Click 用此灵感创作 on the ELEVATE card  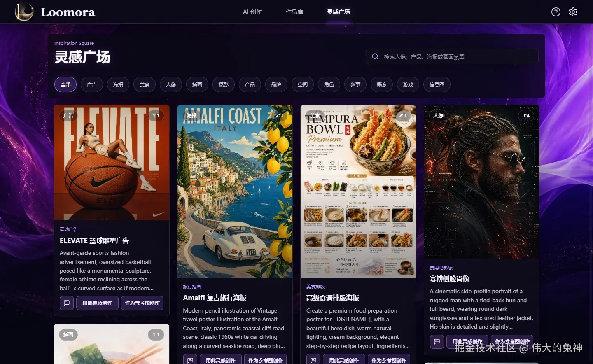tap(97, 303)
